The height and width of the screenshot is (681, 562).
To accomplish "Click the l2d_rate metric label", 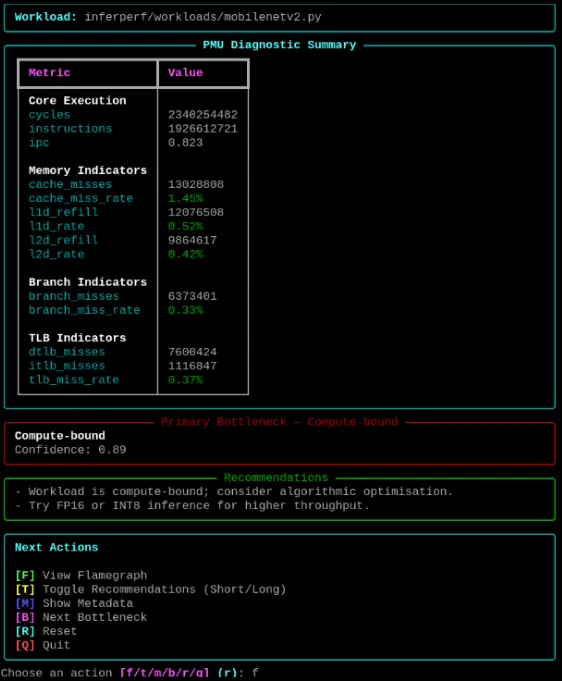I will click(56, 254).
